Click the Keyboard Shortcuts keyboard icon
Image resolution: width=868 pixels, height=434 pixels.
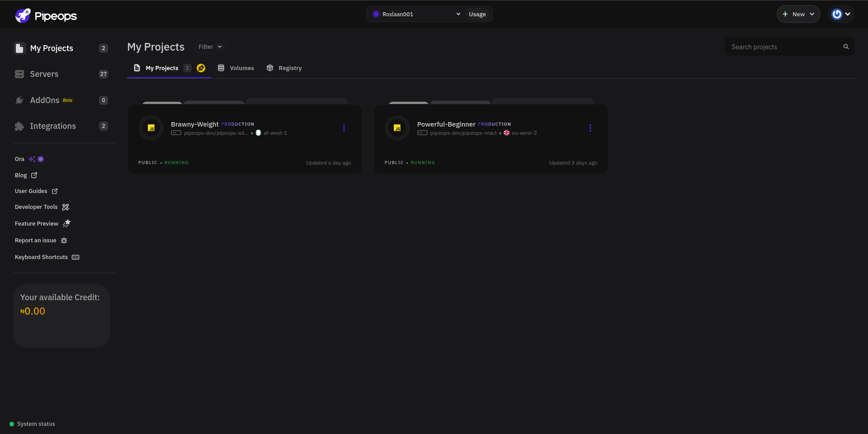pos(75,257)
